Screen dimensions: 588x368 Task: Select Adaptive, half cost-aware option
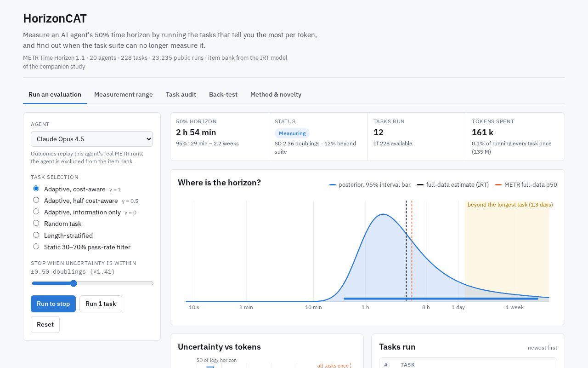pos(36,200)
